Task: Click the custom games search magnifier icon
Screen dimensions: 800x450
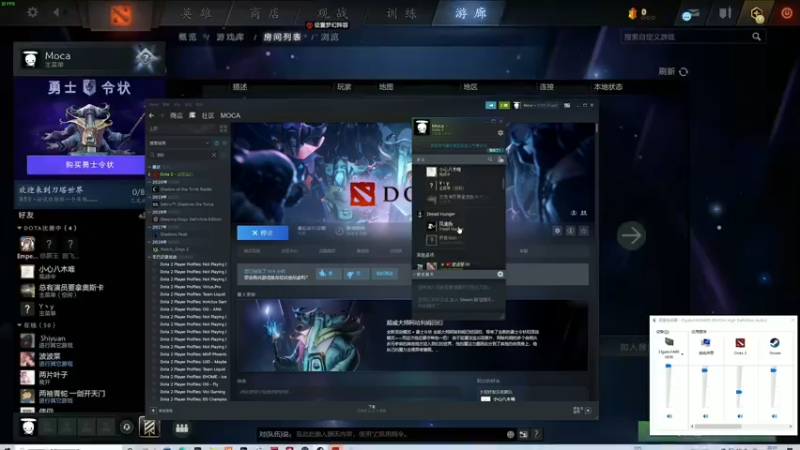Action: [756, 37]
